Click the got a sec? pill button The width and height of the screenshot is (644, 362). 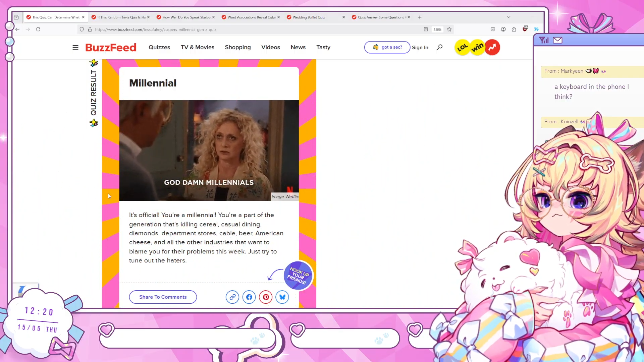click(x=387, y=47)
